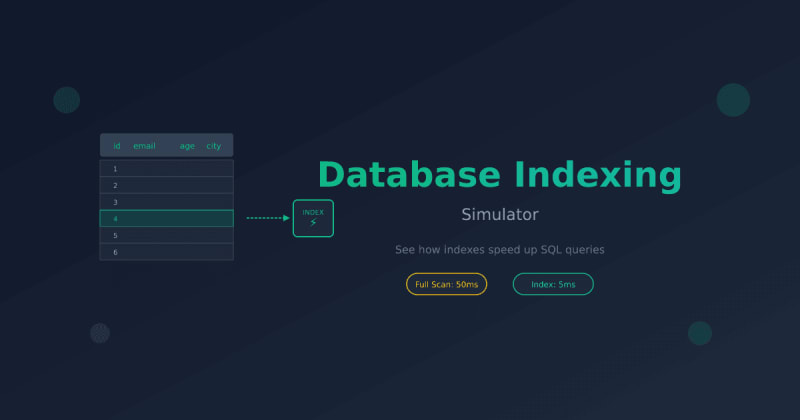Click the dashed arrow pointing to INDEX
The width and height of the screenshot is (800, 420).
click(x=268, y=218)
